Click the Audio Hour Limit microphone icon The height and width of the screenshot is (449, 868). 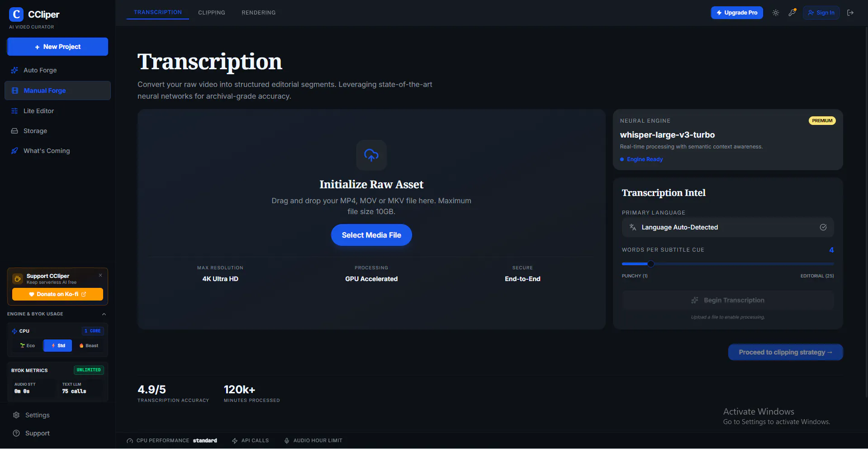coord(287,441)
